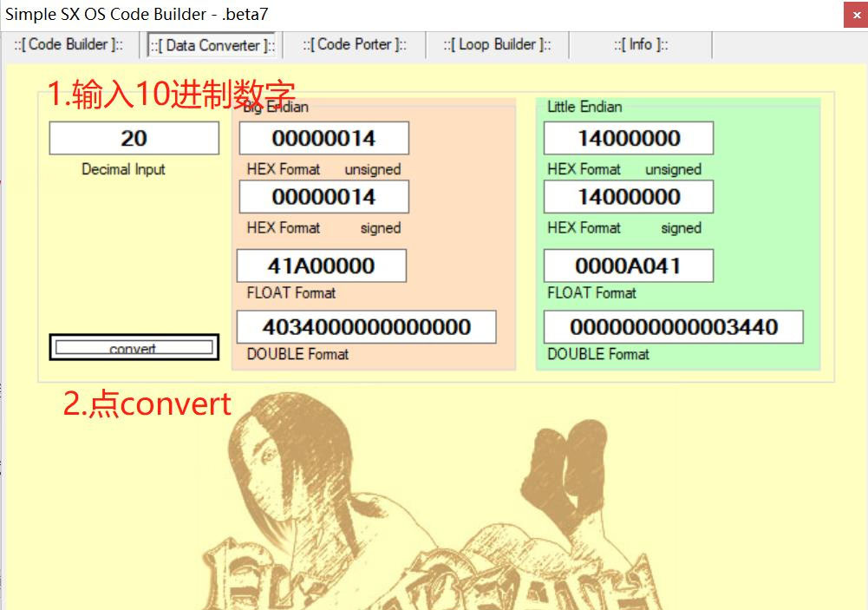868x610 pixels.
Task: Go to the Loop Builder tab
Action: pyautogui.click(x=497, y=45)
